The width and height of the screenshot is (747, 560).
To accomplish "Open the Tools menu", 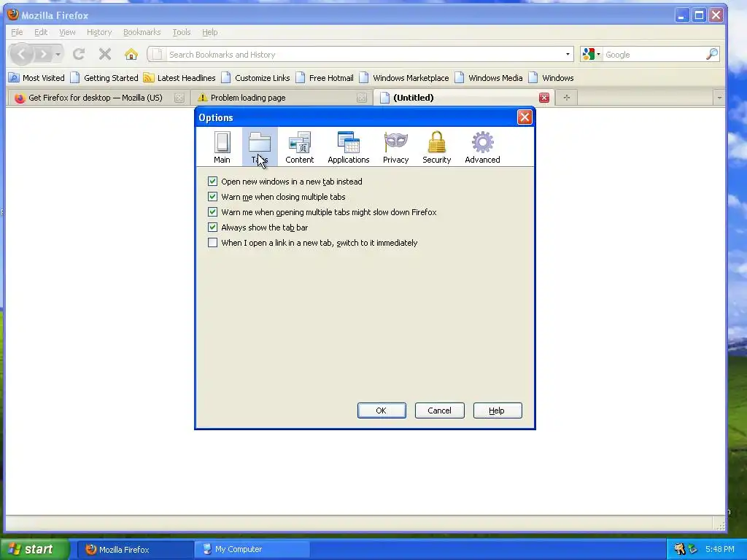I will (x=181, y=32).
